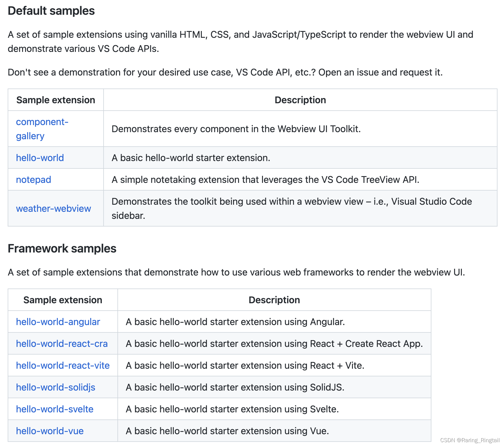Click the Default samples heading
The height and width of the screenshot is (446, 504).
(x=51, y=11)
